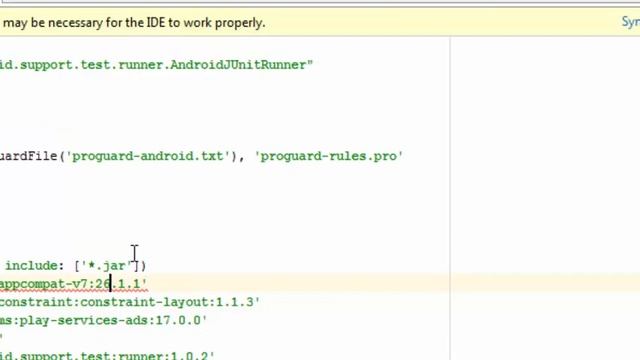
Task: Click the constraint-layout:1.1.3 dependency line
Action: coord(130,302)
